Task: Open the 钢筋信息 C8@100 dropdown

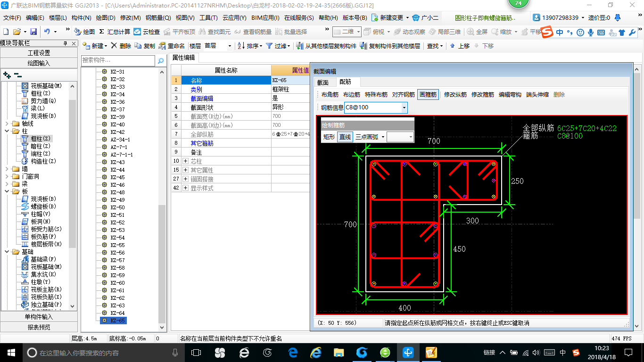Action: (404, 107)
